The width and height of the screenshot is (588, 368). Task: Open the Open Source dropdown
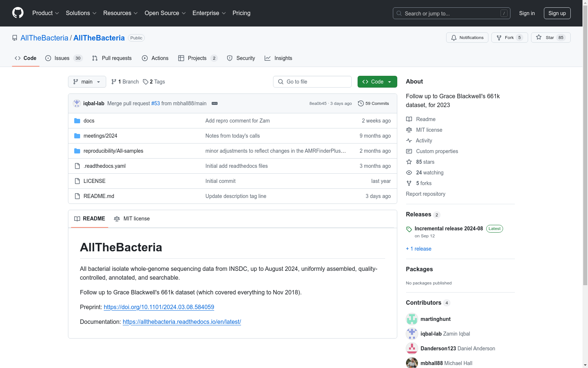pyautogui.click(x=165, y=13)
